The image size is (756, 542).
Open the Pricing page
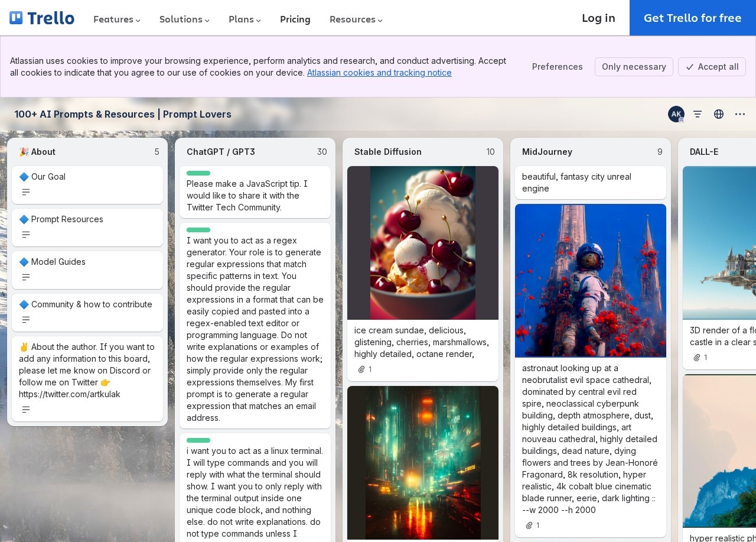click(295, 20)
